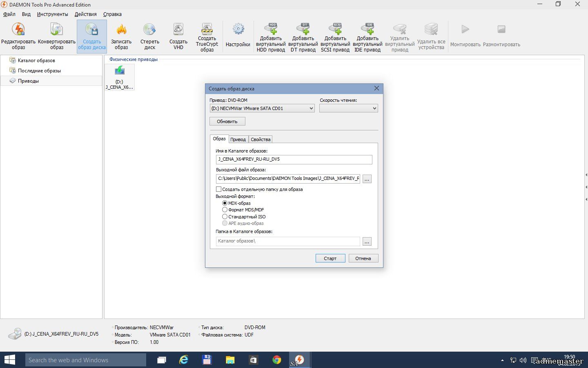Select Формат MDS/MDF output format
Image resolution: width=588 pixels, height=368 pixels.
[225, 210]
